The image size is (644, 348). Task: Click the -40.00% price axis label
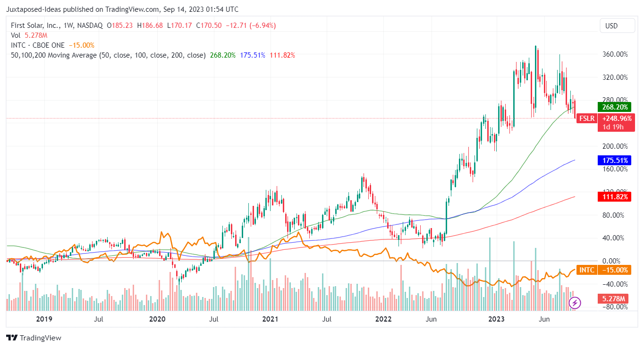pyautogui.click(x=615, y=284)
